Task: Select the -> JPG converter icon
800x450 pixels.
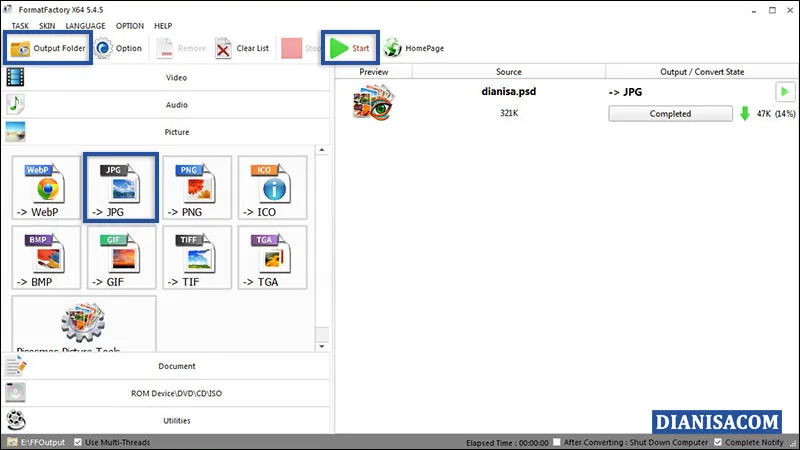Action: pos(121,188)
